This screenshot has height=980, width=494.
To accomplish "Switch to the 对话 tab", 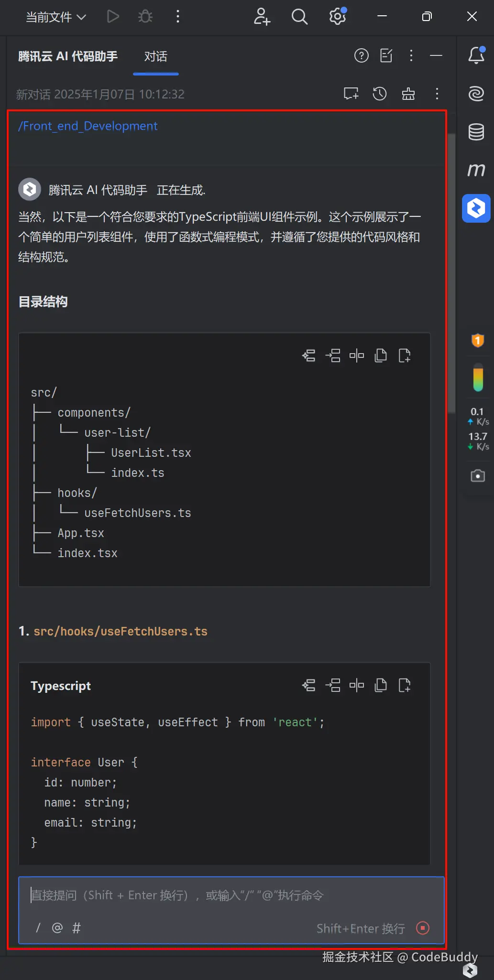I will (x=156, y=57).
